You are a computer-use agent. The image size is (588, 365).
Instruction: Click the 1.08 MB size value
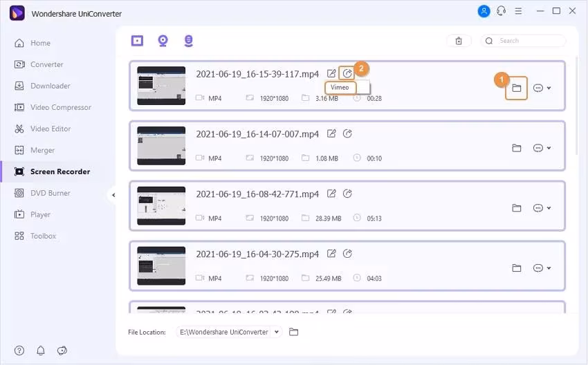[x=327, y=158]
